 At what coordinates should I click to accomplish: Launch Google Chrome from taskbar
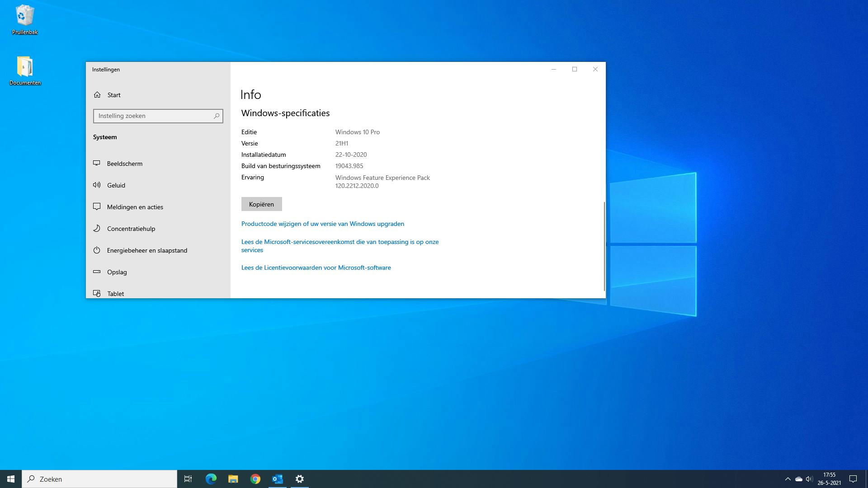[x=255, y=479]
